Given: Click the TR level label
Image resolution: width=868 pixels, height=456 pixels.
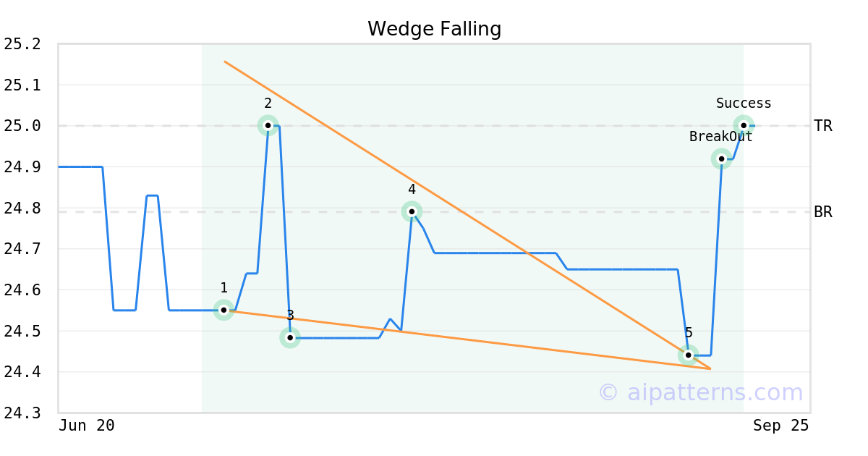Looking at the screenshot, I should tap(823, 126).
